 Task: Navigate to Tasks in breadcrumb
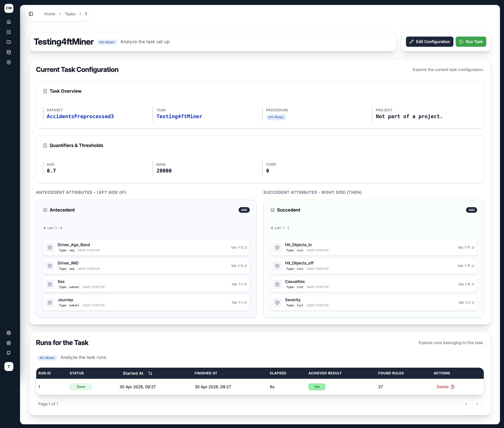(70, 14)
